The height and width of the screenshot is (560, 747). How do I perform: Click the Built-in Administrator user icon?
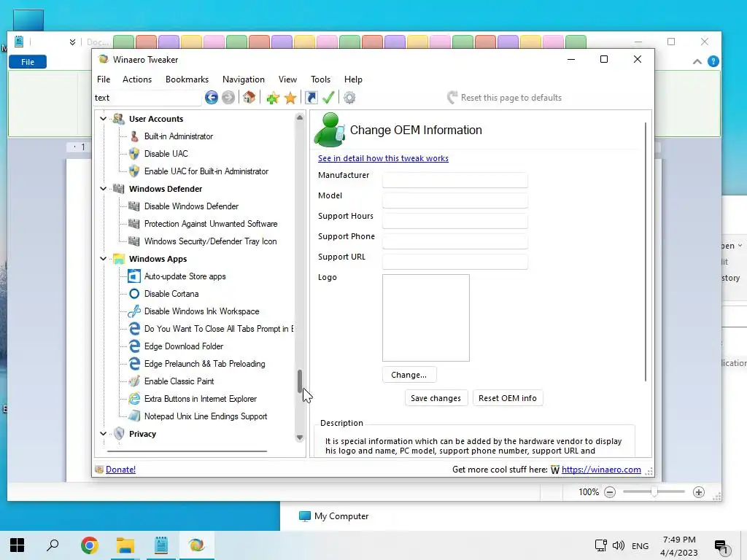click(134, 136)
